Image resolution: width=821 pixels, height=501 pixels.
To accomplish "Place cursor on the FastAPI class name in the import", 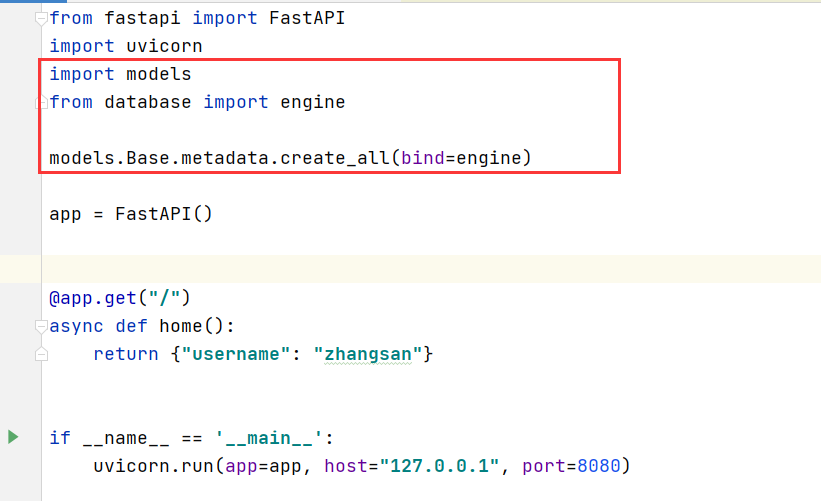I will click(x=307, y=18).
